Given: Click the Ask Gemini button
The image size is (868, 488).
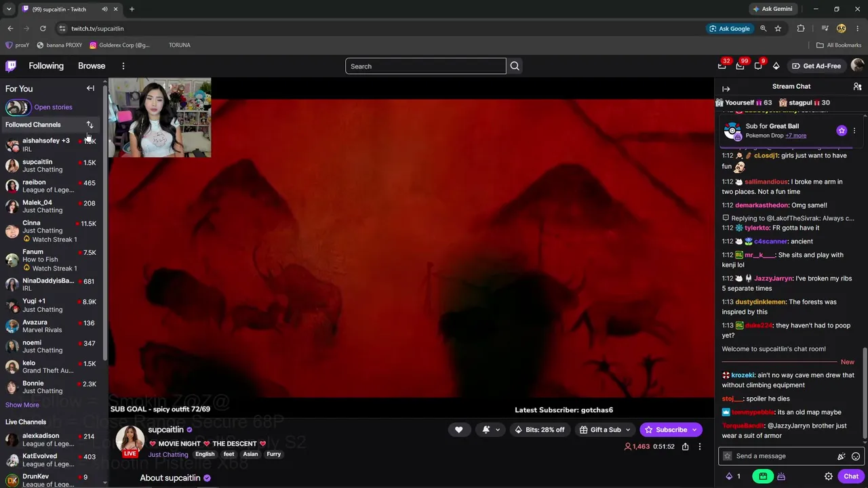Looking at the screenshot, I should click(x=772, y=9).
